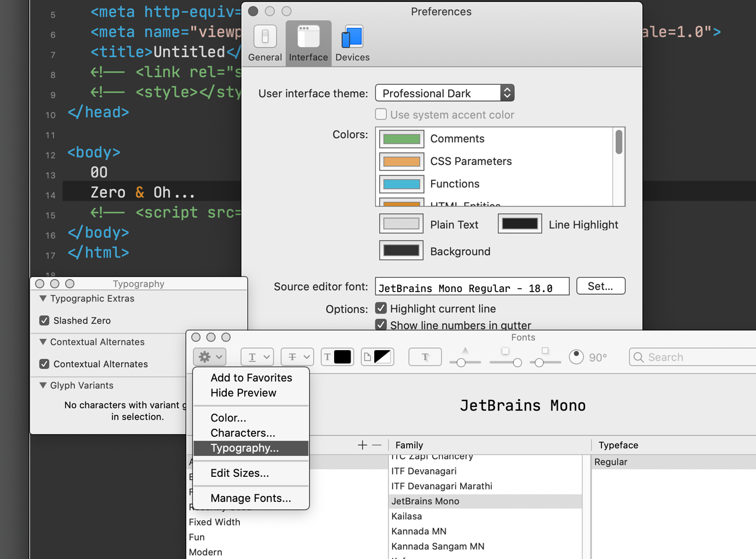Viewport: 756px width, 559px height.
Task: Click the Typeface column header
Action: (x=618, y=445)
